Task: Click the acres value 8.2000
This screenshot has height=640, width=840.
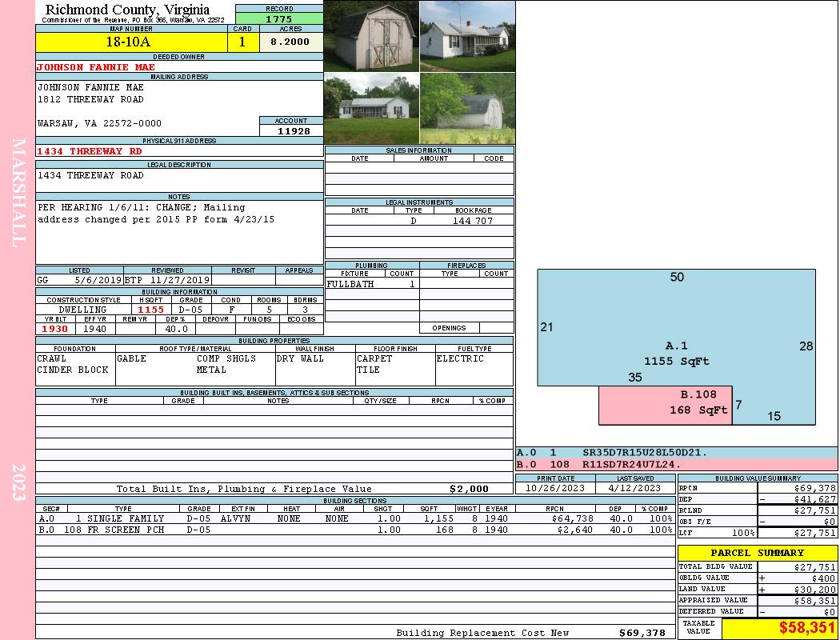Action: (x=290, y=42)
